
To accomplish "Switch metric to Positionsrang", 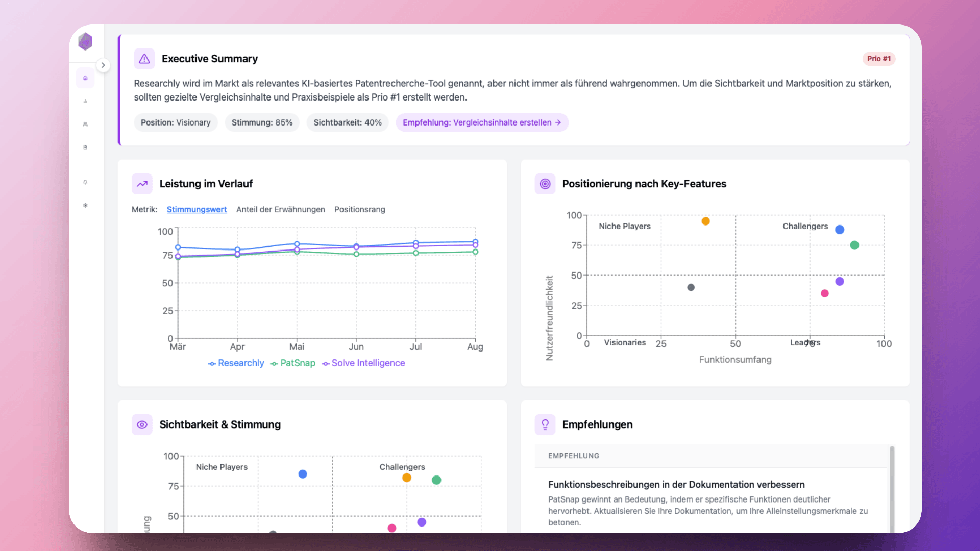I will [359, 209].
